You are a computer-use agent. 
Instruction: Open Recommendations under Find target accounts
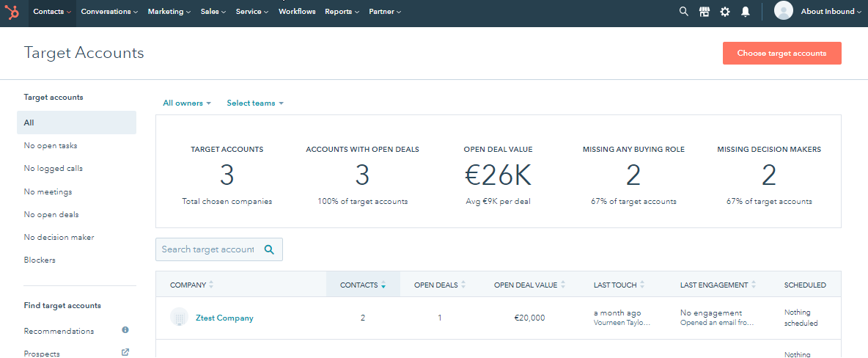[59, 332]
